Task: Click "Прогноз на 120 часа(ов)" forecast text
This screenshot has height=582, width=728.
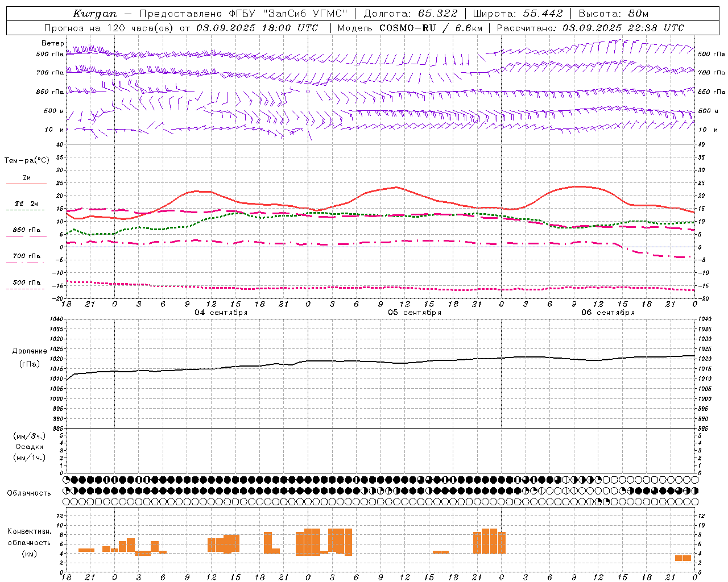Action: (x=110, y=28)
